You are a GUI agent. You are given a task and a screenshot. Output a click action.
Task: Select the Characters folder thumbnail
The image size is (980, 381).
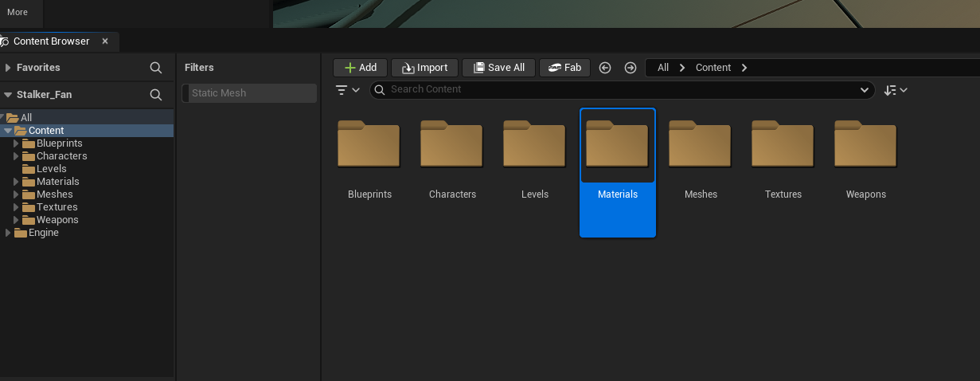451,143
